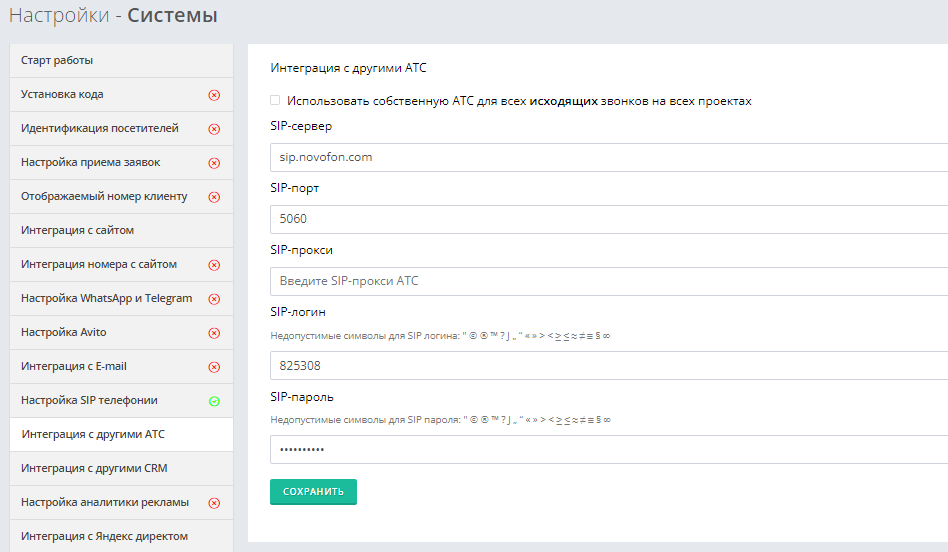
Task: Click red X icon for Настройка аналитики рекламы
Action: pos(214,503)
